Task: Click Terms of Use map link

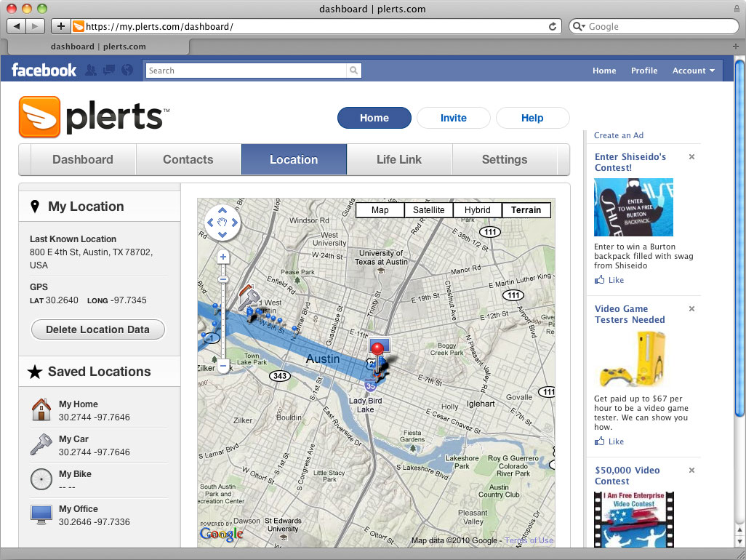Action: pos(529,540)
